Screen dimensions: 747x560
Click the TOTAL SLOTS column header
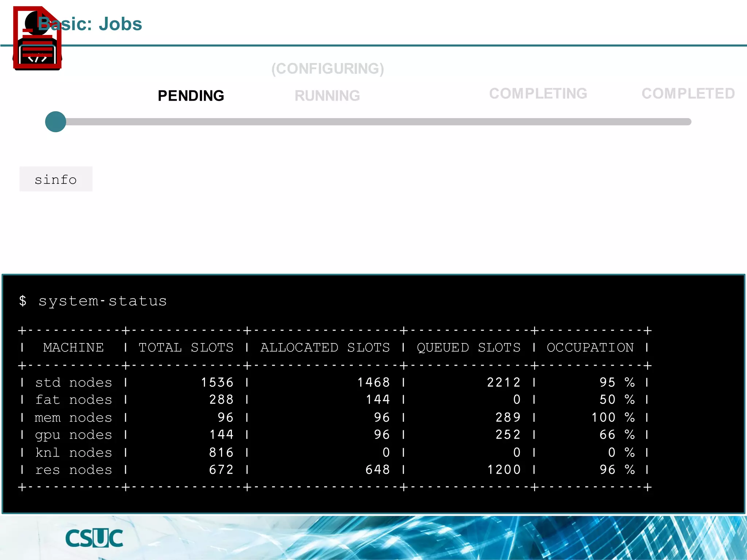(186, 347)
